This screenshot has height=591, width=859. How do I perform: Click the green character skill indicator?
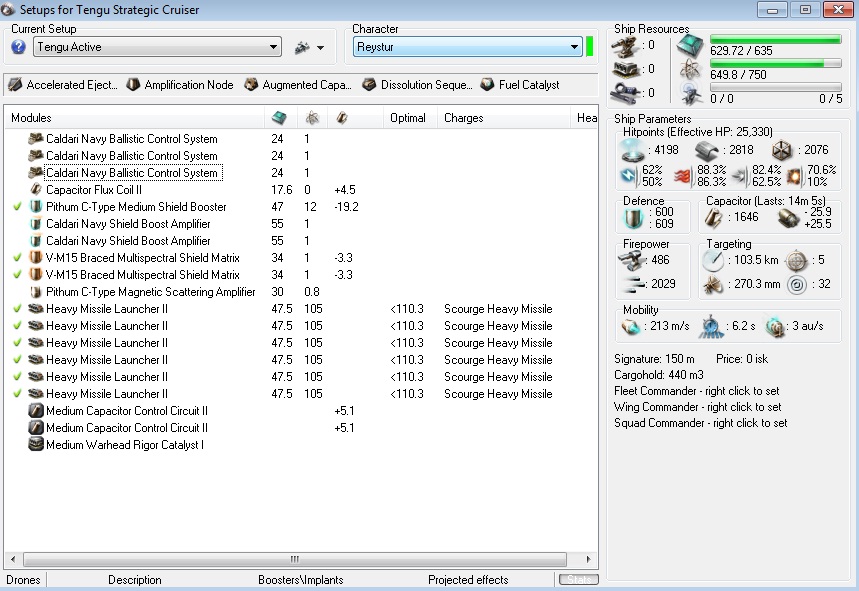(589, 47)
